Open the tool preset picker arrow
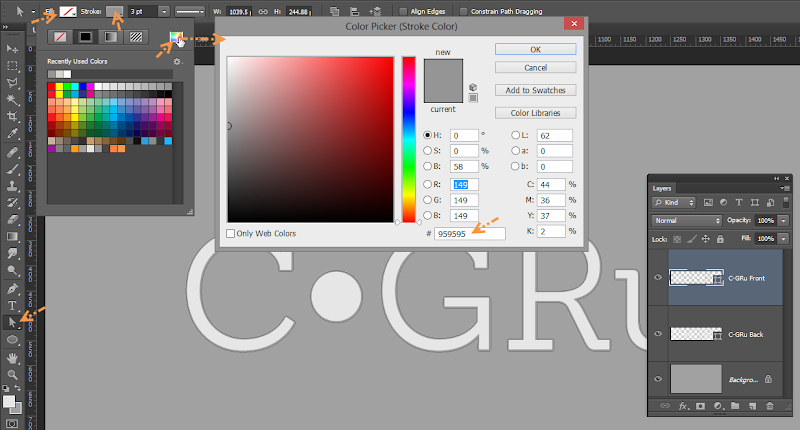The image size is (800, 430). 33,11
